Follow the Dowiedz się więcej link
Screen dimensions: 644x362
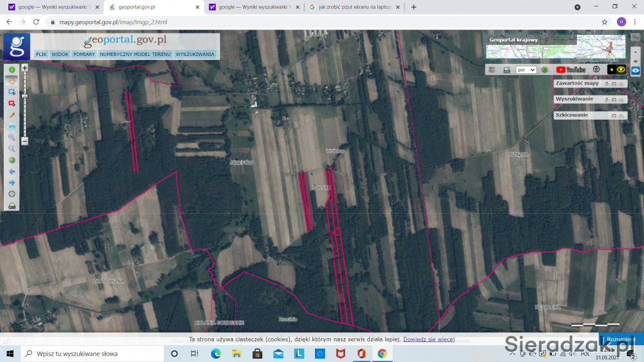click(x=429, y=339)
